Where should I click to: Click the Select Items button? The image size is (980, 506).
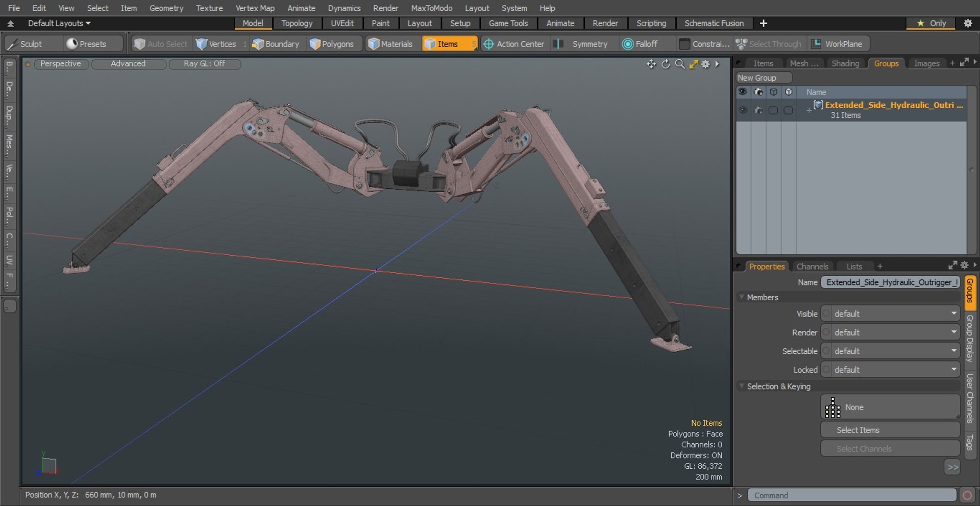click(x=890, y=430)
